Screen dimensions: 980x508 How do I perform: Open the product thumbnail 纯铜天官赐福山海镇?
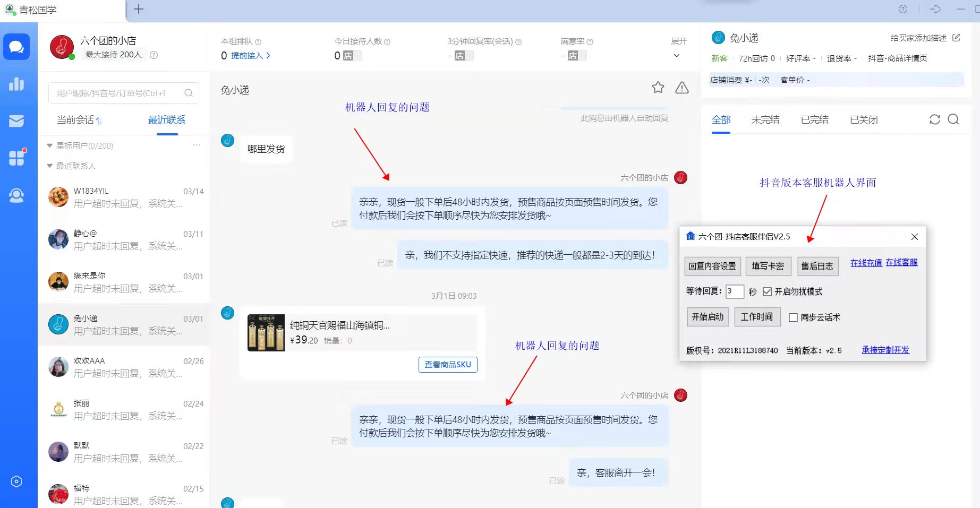click(x=266, y=333)
